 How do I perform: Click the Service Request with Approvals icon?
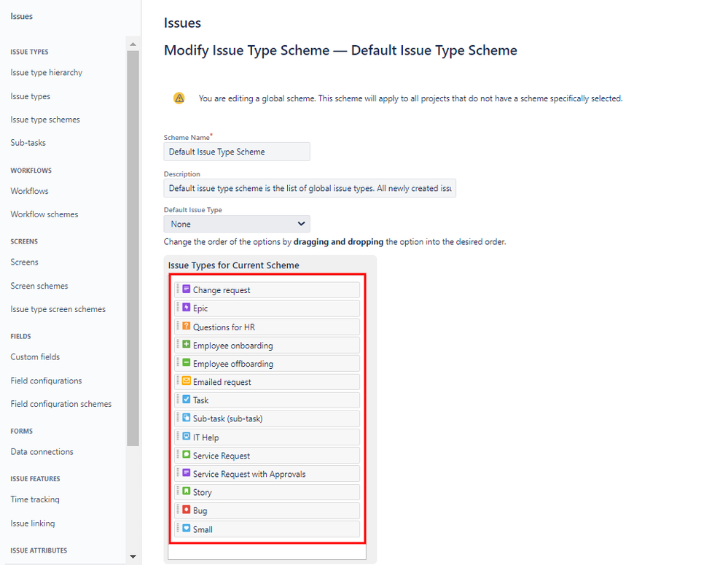tap(186, 472)
